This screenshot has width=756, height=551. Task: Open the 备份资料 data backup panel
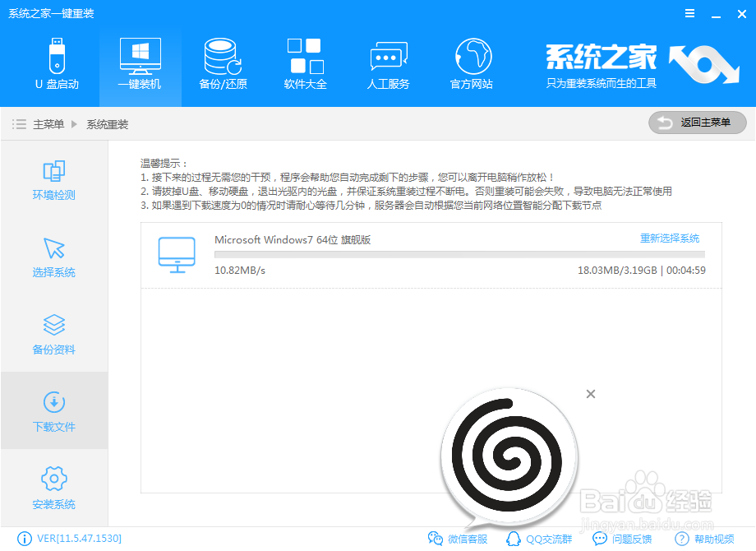(x=53, y=334)
